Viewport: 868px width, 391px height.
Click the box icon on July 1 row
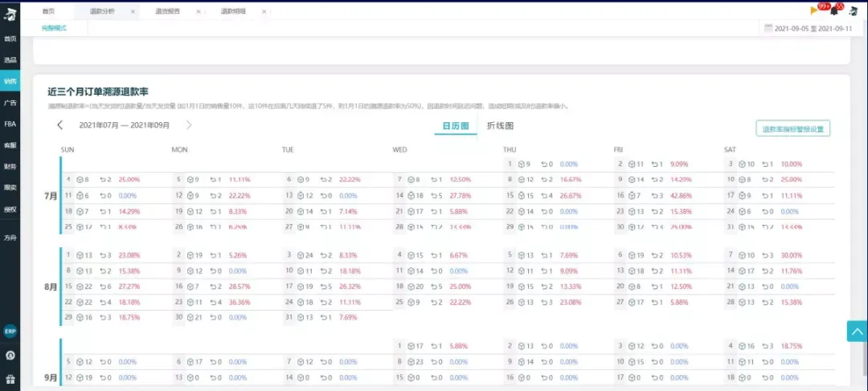(x=522, y=165)
